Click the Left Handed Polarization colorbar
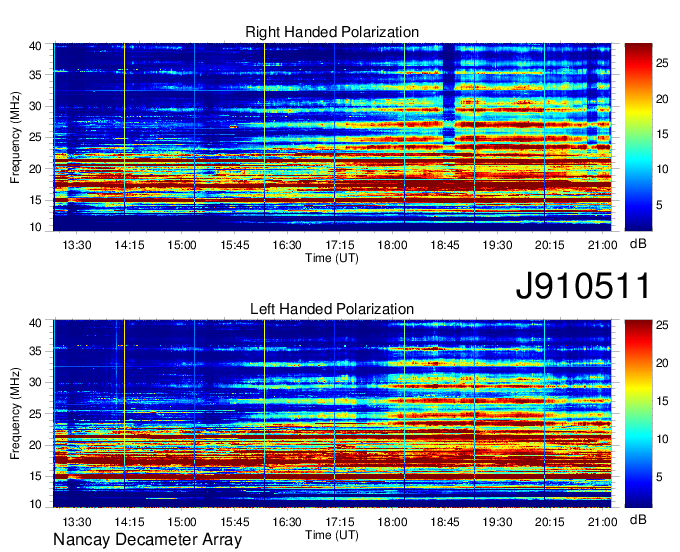Image resolution: width=680 pixels, height=552 pixels. coord(638,414)
